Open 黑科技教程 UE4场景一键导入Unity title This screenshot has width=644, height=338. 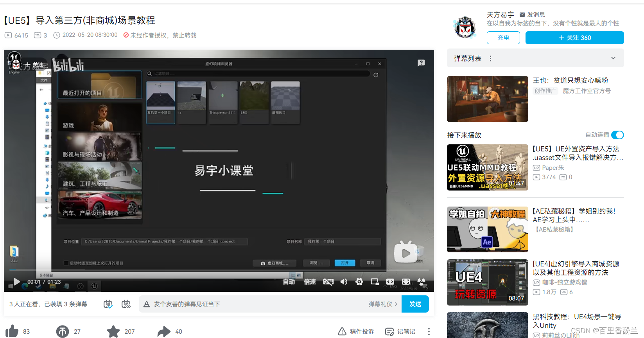point(577,321)
